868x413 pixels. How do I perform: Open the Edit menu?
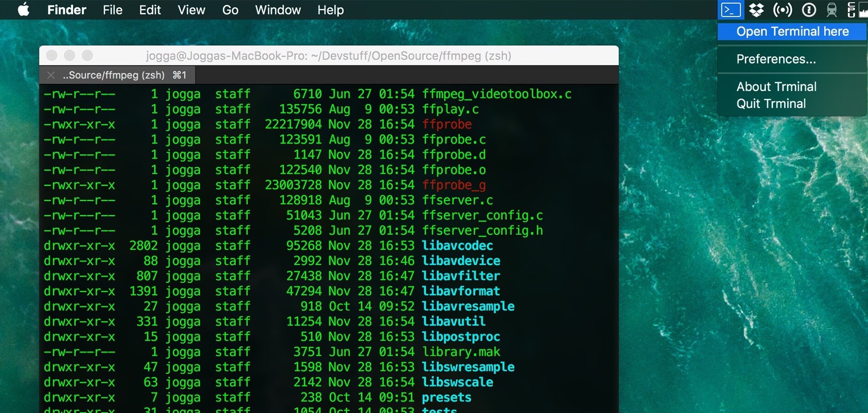pyautogui.click(x=150, y=10)
